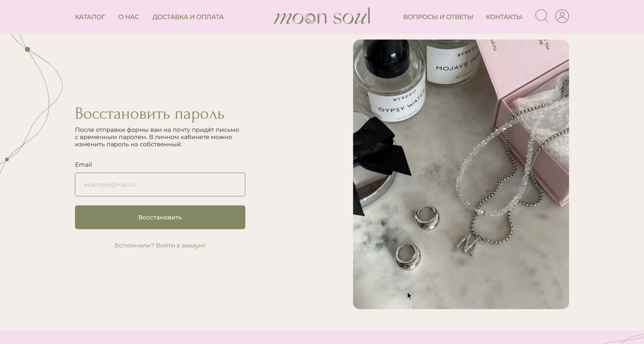Click the Email field label
Screen dimensions: 644x344
point(83,165)
